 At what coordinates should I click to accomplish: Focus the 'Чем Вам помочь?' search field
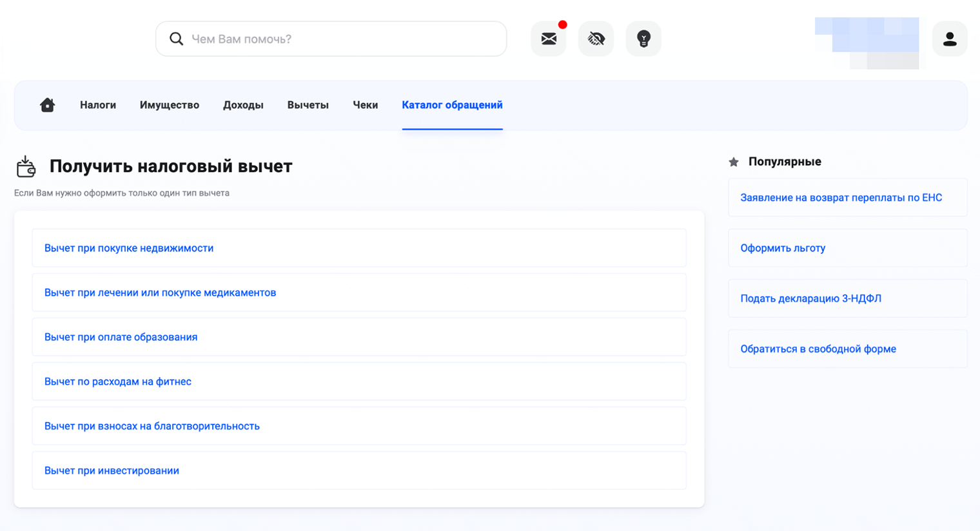[331, 39]
